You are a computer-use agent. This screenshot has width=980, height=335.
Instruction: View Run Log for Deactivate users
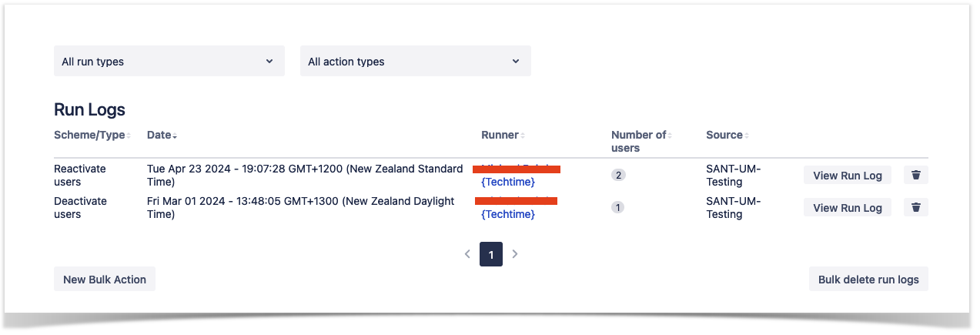[x=847, y=208]
